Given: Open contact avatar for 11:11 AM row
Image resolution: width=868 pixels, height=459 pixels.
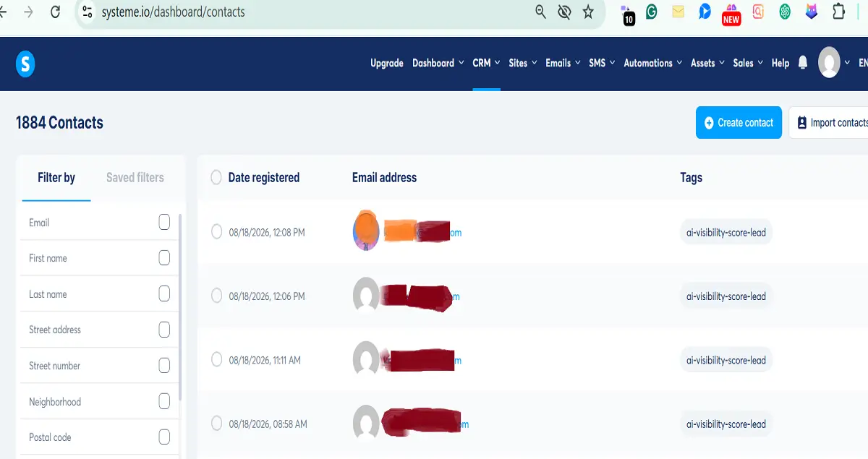Looking at the screenshot, I should coord(366,359).
